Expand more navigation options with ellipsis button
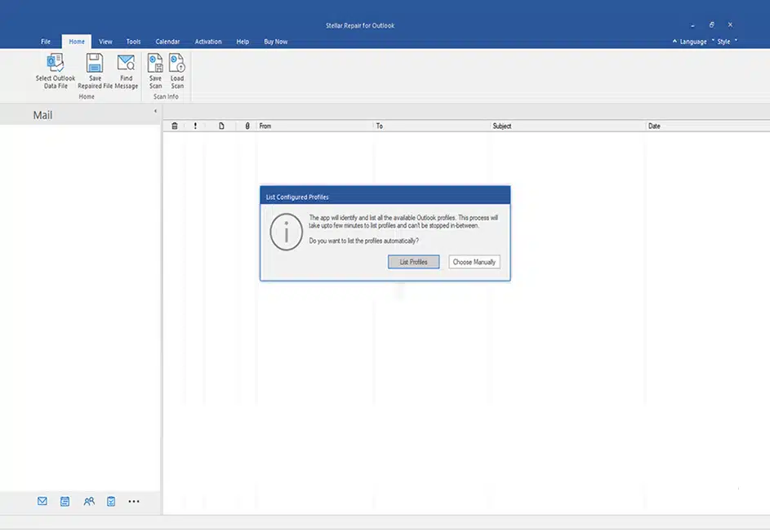The height and width of the screenshot is (532, 770). click(134, 501)
